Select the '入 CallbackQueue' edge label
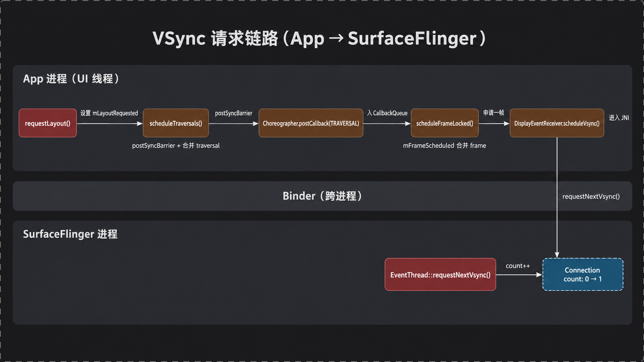Viewport: 644px width, 362px height. [387, 113]
